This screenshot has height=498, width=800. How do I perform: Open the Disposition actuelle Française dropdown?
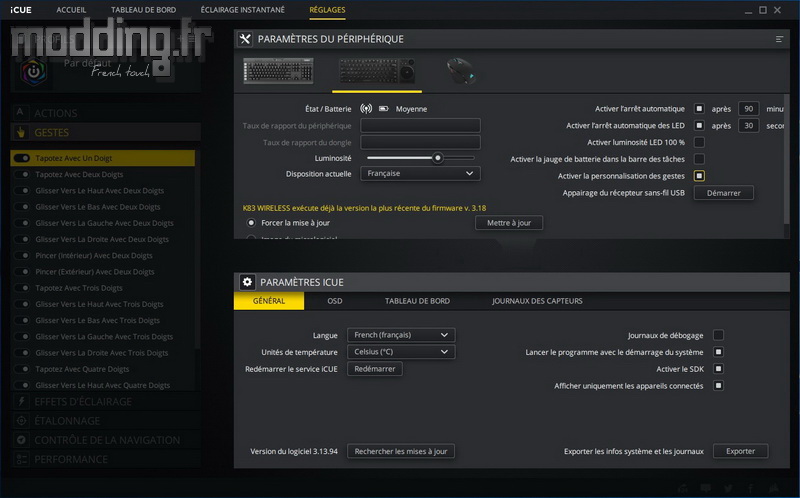pos(420,173)
